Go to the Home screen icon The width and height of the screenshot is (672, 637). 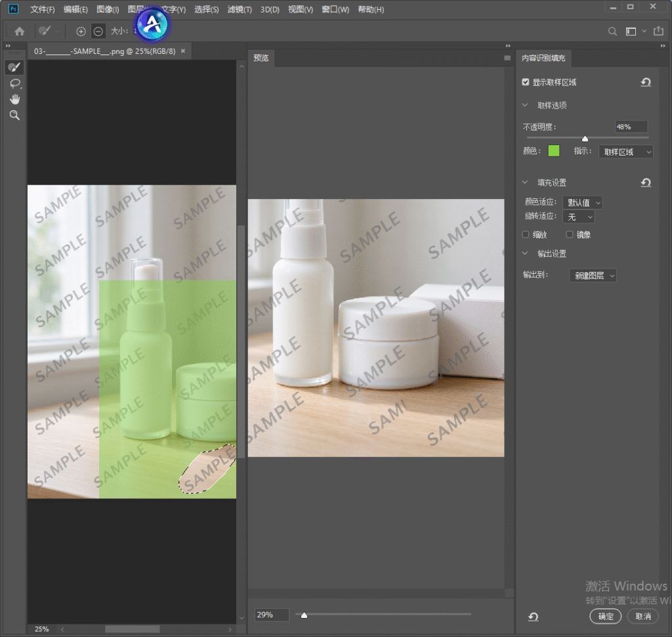(20, 32)
